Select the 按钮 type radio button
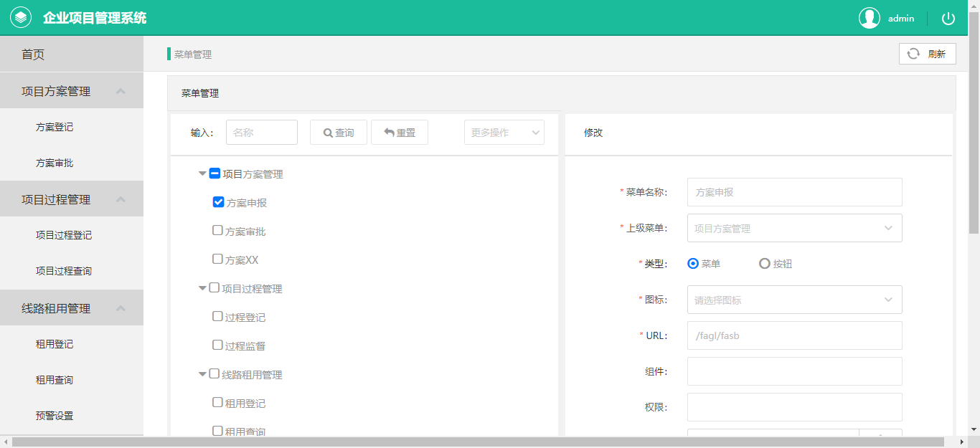Screen dimensions: 980x448 [765, 264]
